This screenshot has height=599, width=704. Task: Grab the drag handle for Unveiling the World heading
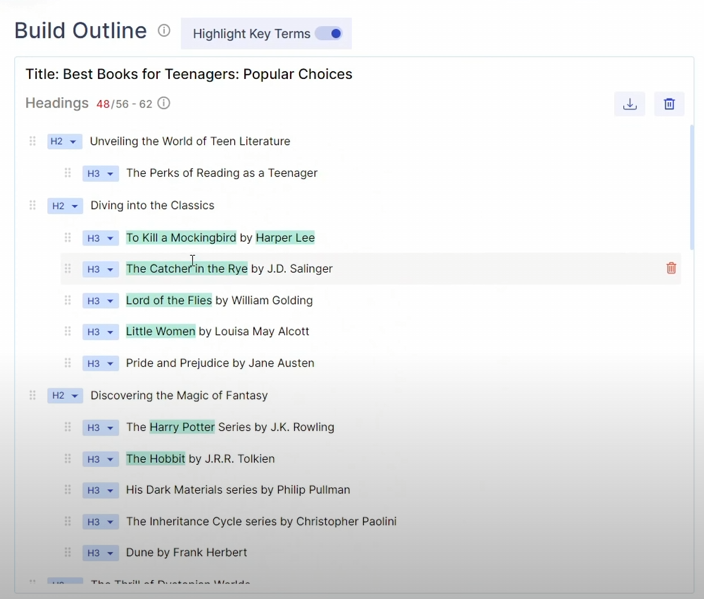(32, 141)
